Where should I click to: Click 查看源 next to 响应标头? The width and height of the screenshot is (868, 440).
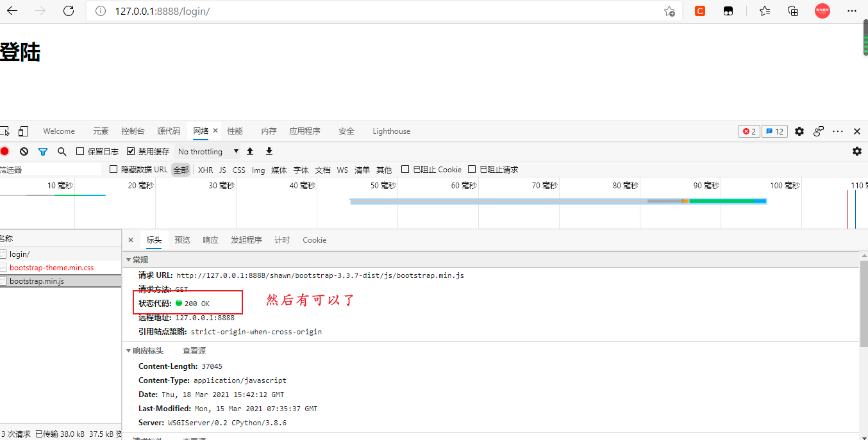[x=194, y=351]
